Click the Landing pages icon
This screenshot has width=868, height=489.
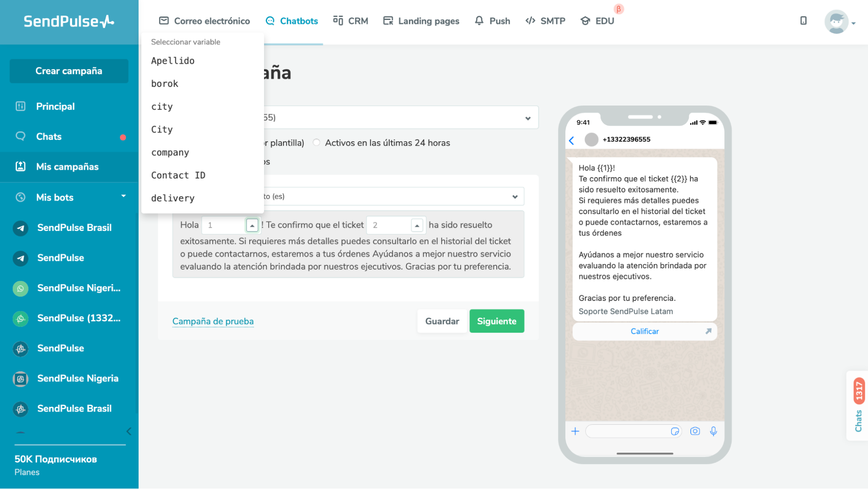click(x=388, y=21)
